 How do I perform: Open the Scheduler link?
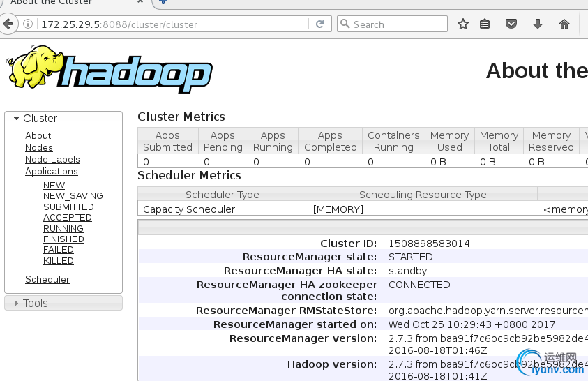click(x=47, y=279)
